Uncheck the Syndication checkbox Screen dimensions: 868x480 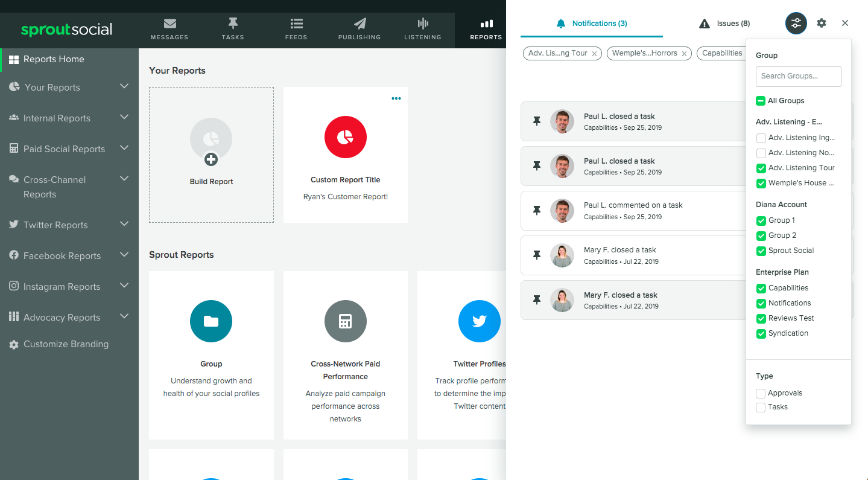click(761, 333)
